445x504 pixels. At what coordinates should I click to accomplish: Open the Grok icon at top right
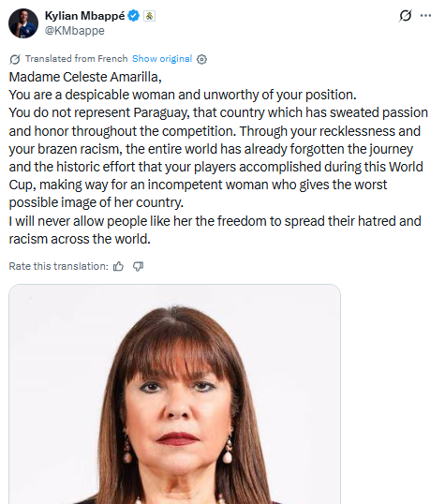pyautogui.click(x=405, y=15)
